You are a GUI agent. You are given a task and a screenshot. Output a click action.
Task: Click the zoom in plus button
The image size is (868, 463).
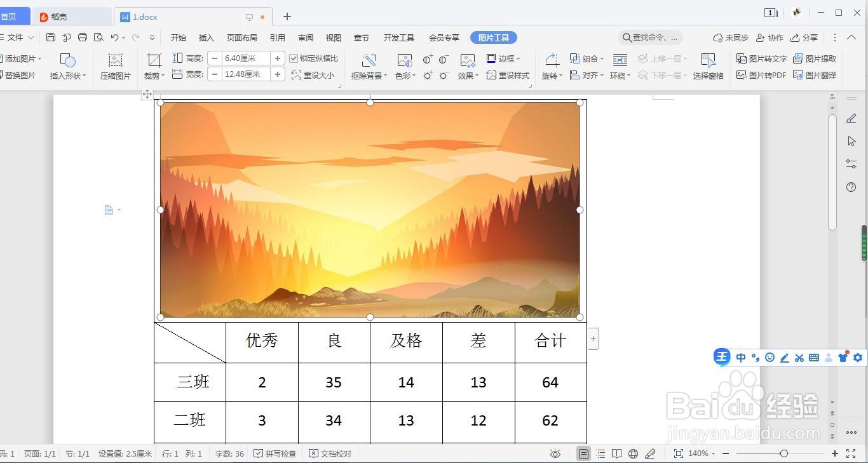click(835, 453)
